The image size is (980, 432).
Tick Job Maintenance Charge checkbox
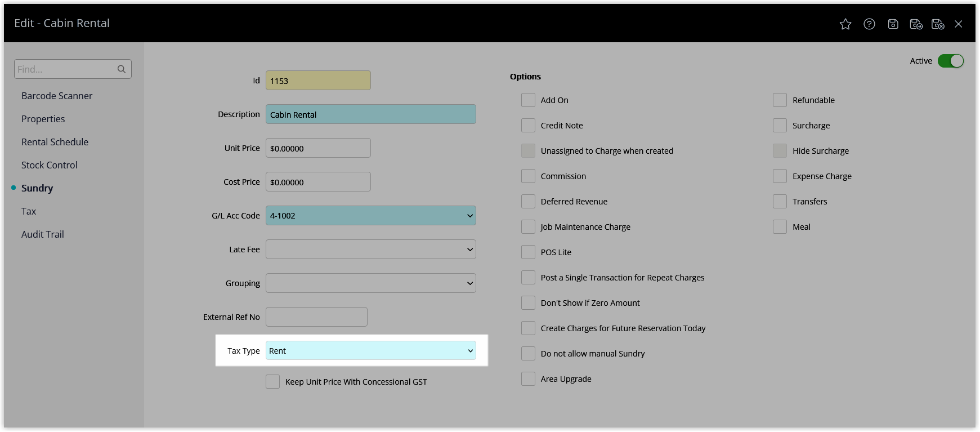pos(528,227)
